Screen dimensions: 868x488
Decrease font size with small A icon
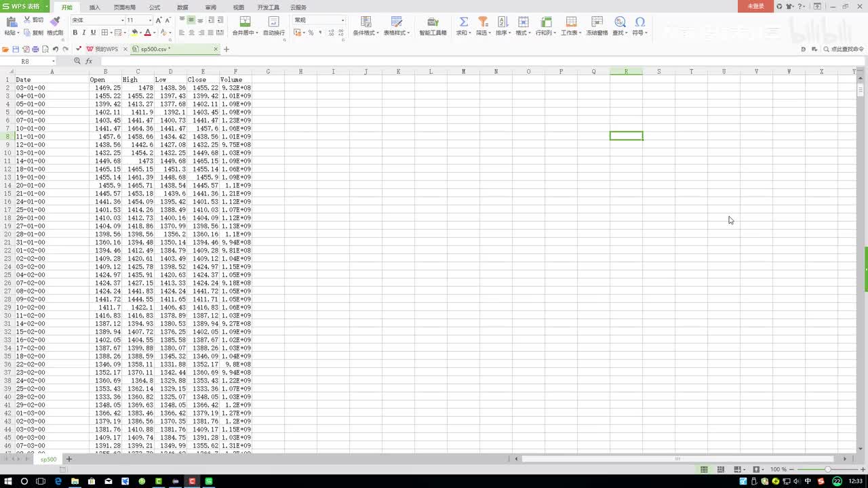pos(168,20)
